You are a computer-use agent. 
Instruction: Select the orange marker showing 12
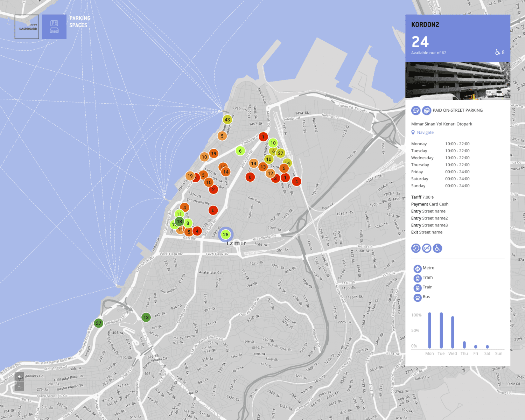pos(271,173)
